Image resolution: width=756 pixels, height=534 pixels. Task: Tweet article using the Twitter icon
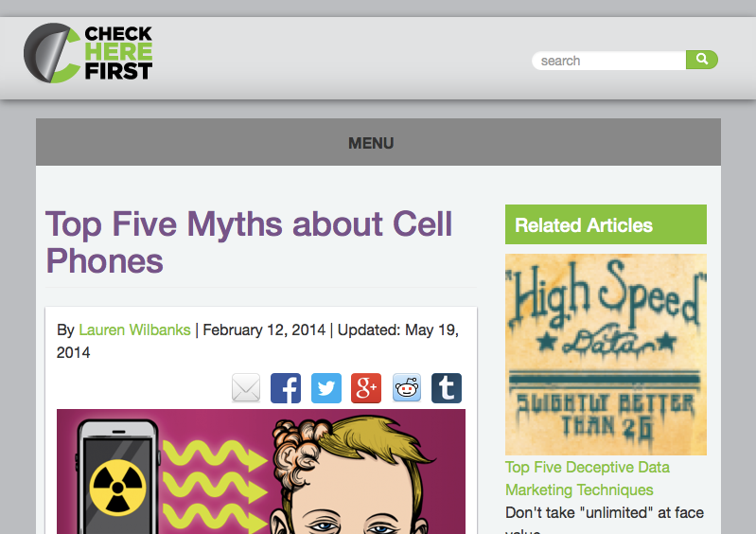326,388
